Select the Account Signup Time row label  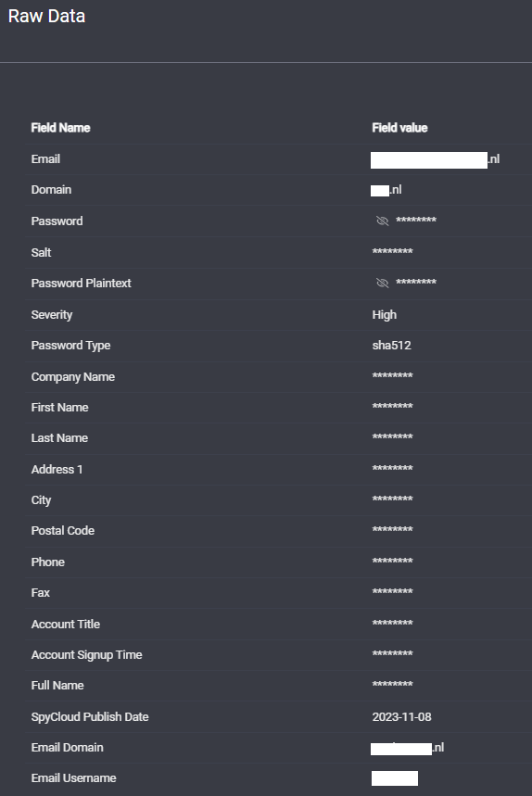(x=87, y=655)
